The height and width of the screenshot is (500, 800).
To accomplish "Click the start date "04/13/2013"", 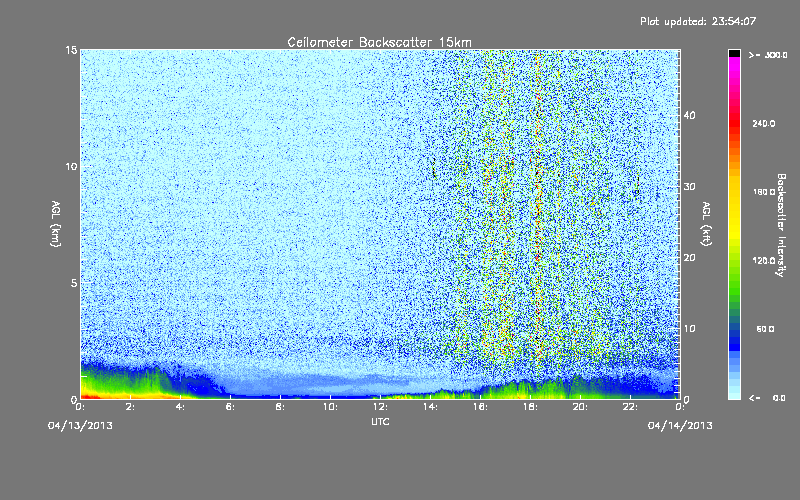I will [x=80, y=426].
